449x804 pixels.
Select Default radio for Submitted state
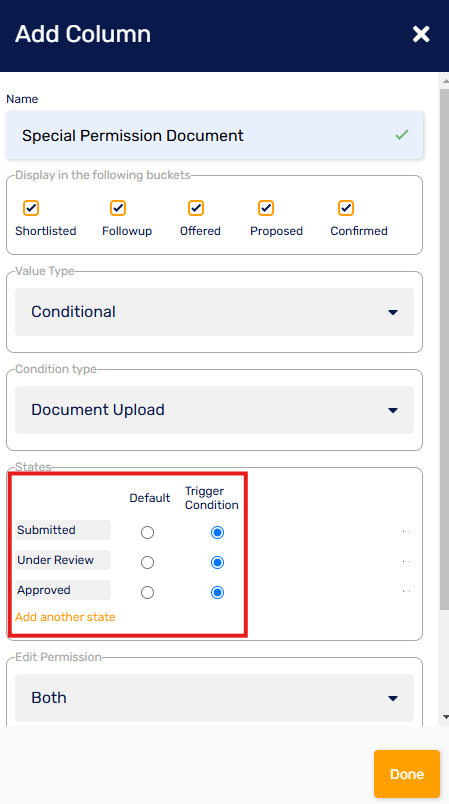click(147, 533)
